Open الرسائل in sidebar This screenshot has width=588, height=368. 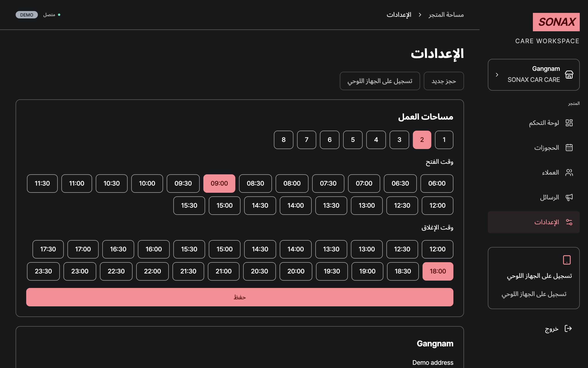click(x=534, y=197)
